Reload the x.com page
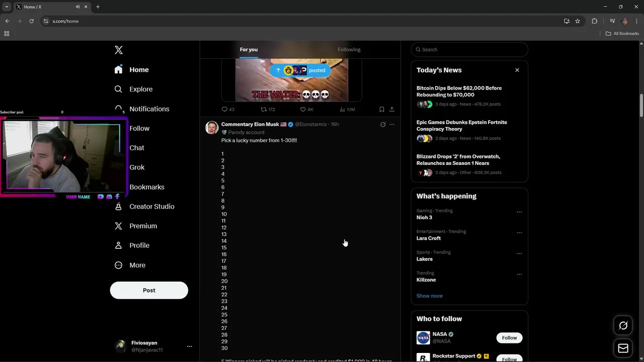644x362 pixels. (31, 21)
